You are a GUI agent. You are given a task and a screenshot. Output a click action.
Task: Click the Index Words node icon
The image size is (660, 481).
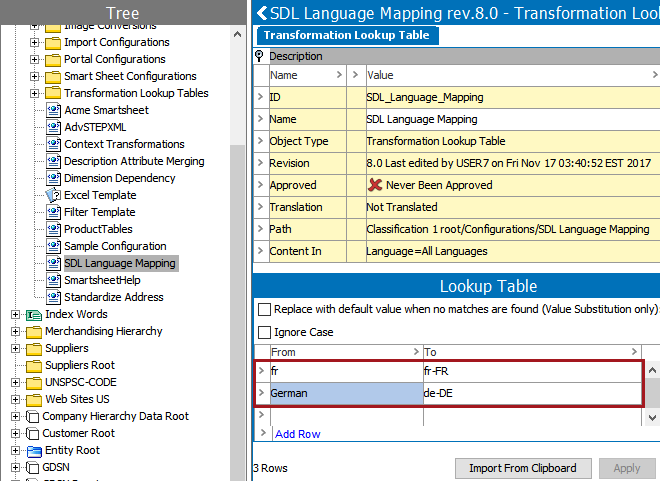[x=34, y=314]
